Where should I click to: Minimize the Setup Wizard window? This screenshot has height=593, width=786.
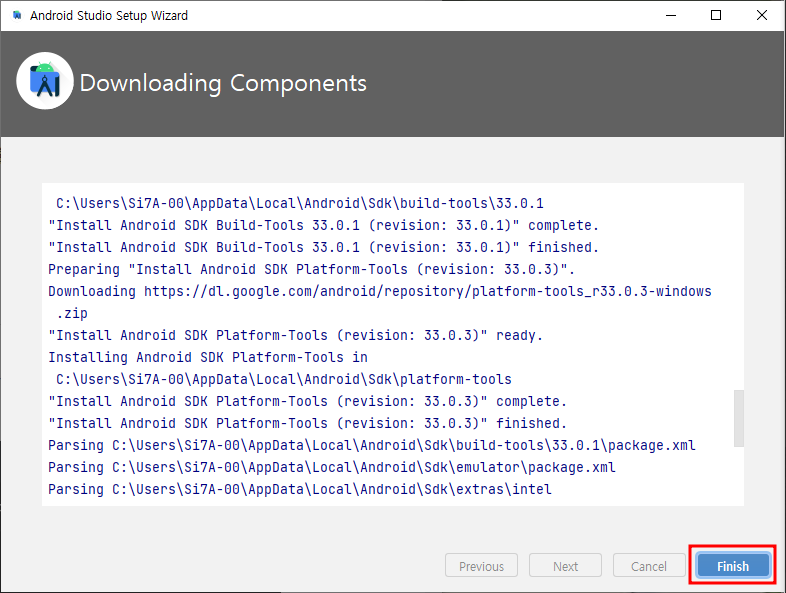(671, 15)
